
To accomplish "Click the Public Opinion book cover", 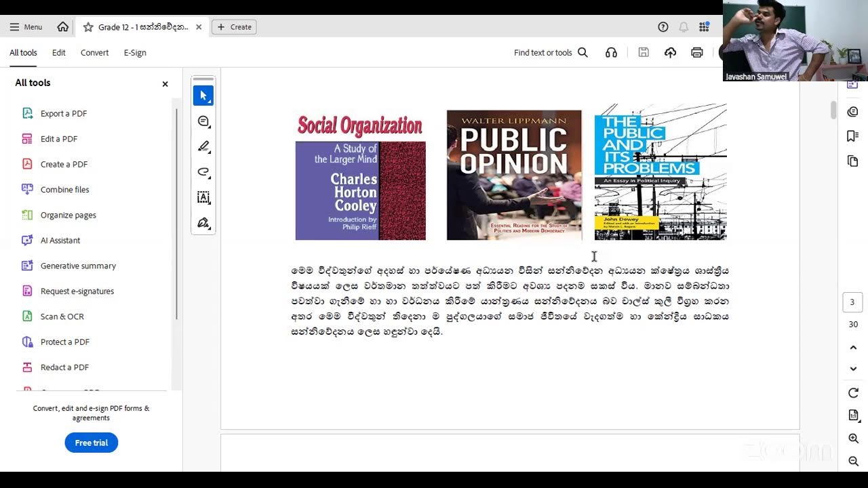I will click(x=514, y=175).
